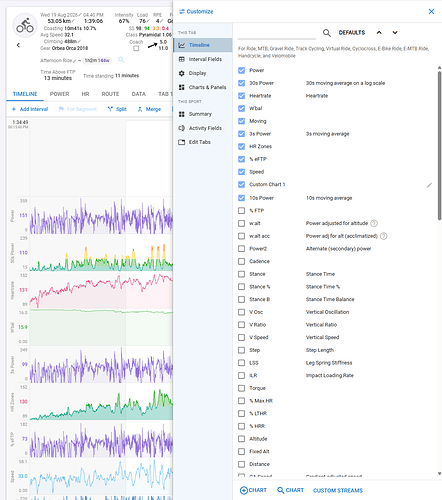Open the Summary section

click(203, 114)
